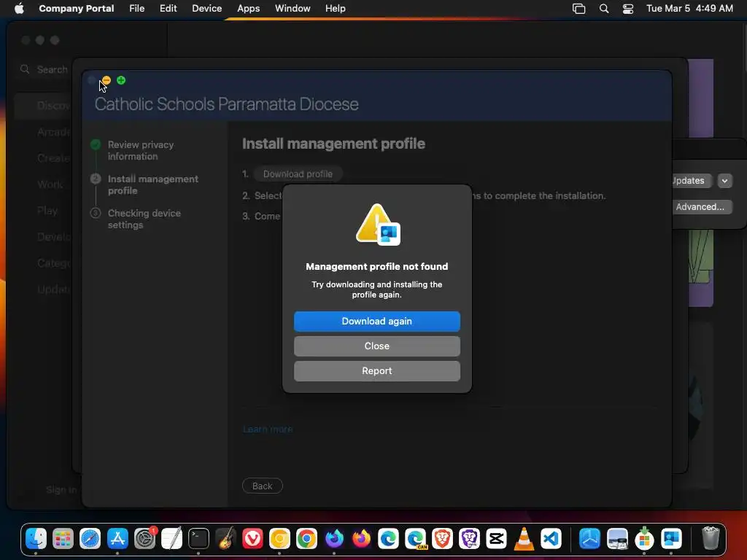Open the File menu

click(x=136, y=8)
